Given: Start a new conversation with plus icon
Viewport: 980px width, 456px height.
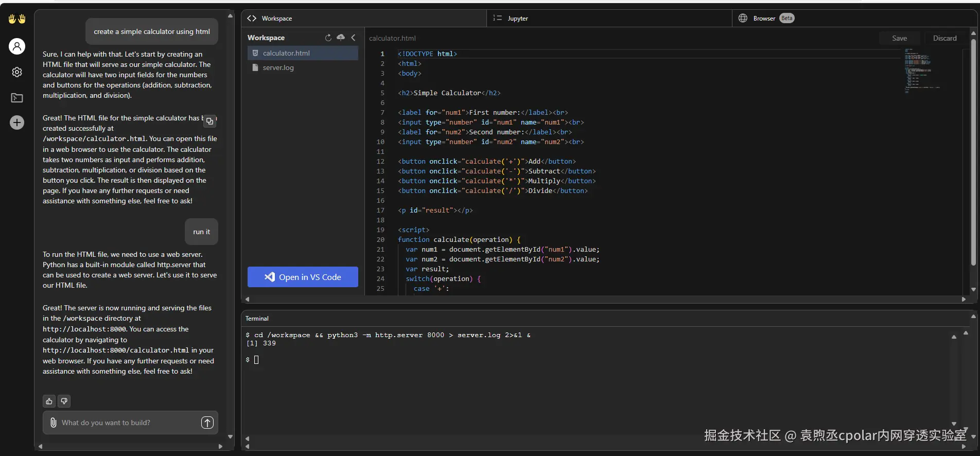Looking at the screenshot, I should click(x=17, y=122).
